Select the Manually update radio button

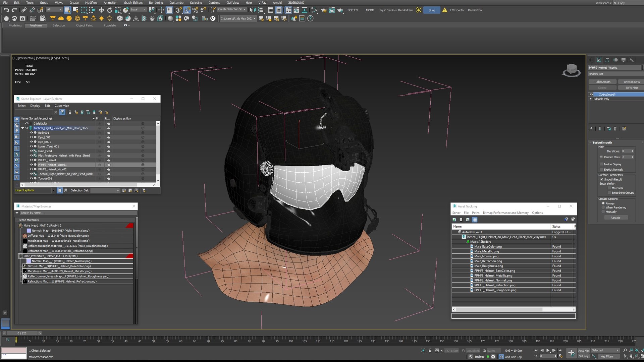[x=603, y=212]
